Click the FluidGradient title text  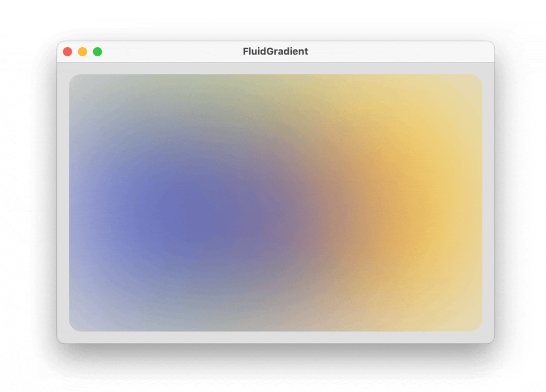coord(275,52)
